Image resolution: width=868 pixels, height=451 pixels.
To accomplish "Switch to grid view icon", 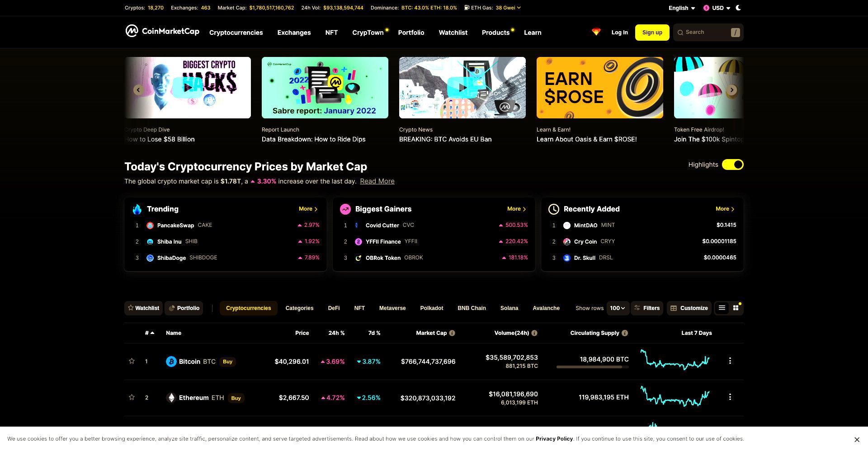I will tap(736, 308).
